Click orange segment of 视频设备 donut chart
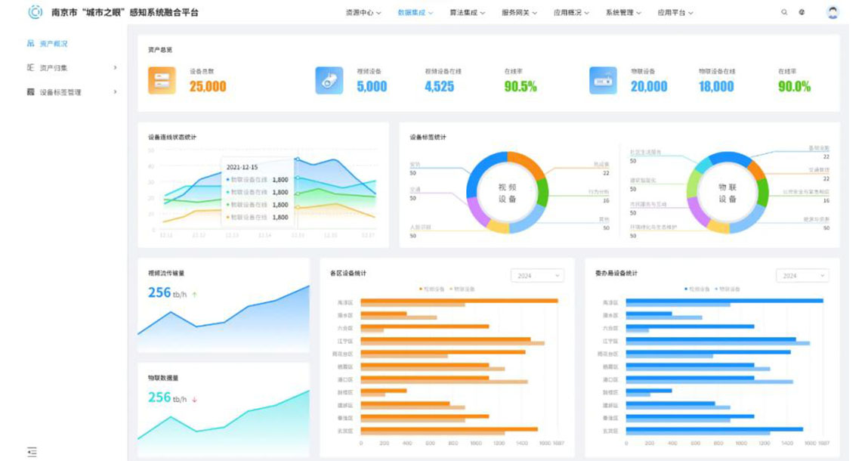This screenshot has height=461, width=868. coord(529,166)
